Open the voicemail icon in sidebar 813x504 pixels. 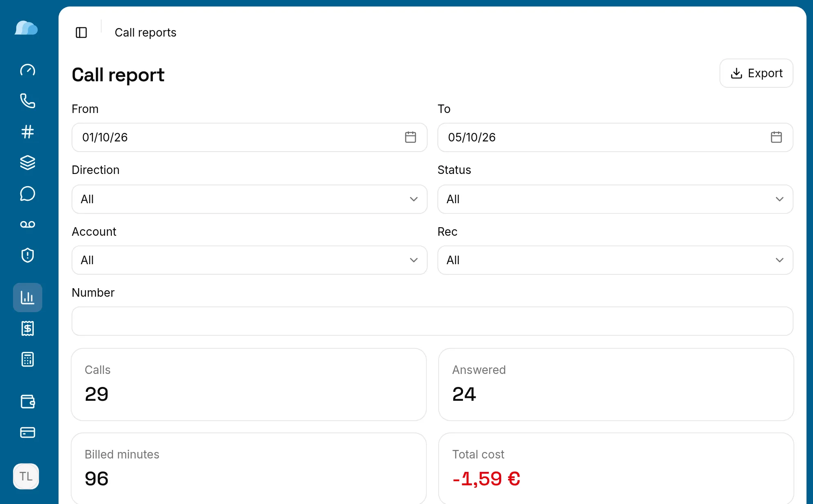(x=28, y=224)
